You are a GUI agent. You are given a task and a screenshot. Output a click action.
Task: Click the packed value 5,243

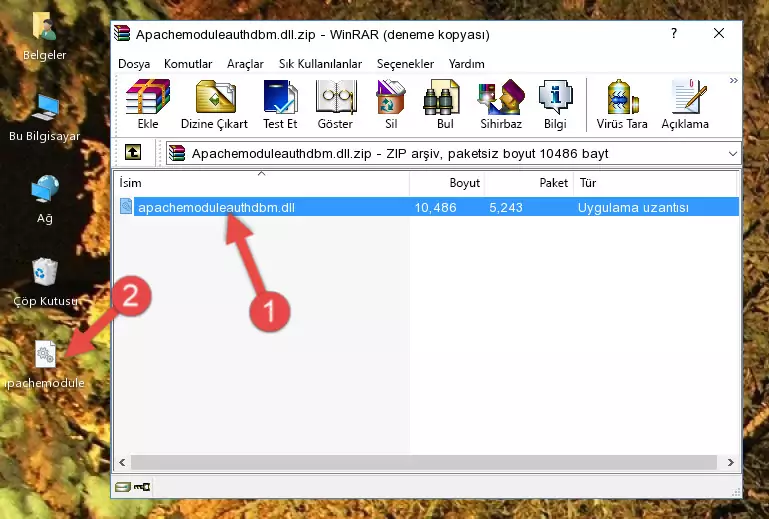pos(506,208)
